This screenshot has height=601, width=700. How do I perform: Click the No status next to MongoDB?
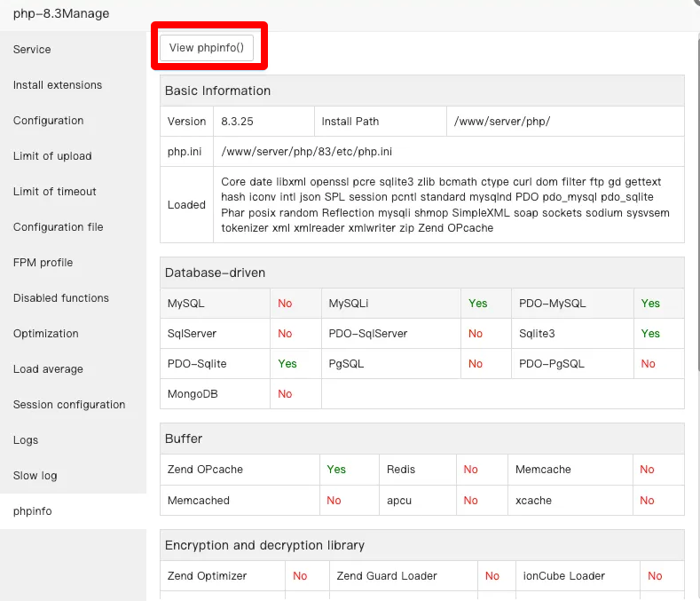click(x=285, y=394)
